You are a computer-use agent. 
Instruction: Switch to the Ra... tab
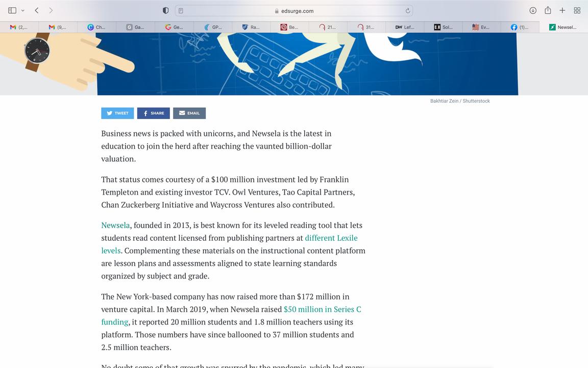(x=251, y=27)
